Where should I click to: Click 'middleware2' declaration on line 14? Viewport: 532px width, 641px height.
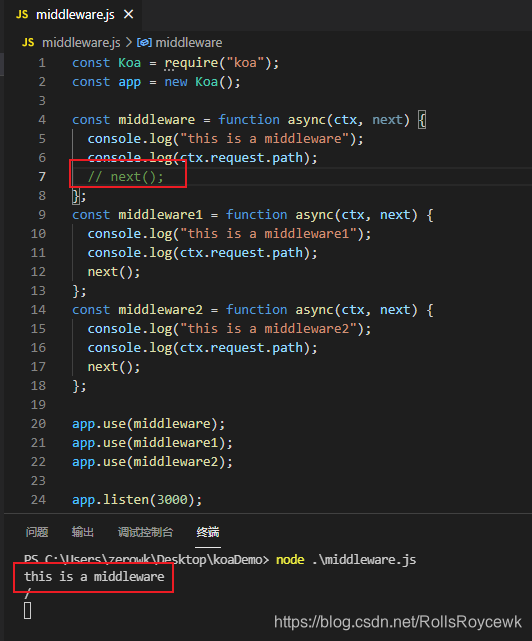click(x=160, y=309)
